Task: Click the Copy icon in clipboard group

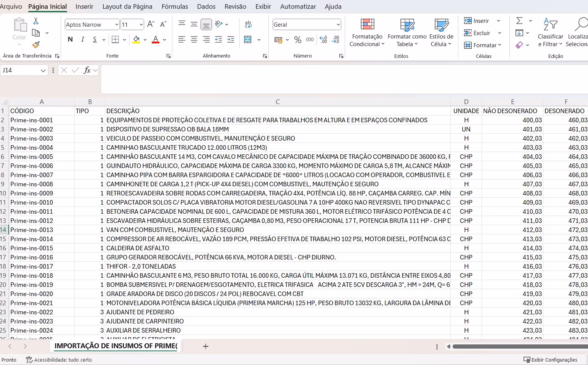Action: pyautogui.click(x=36, y=33)
